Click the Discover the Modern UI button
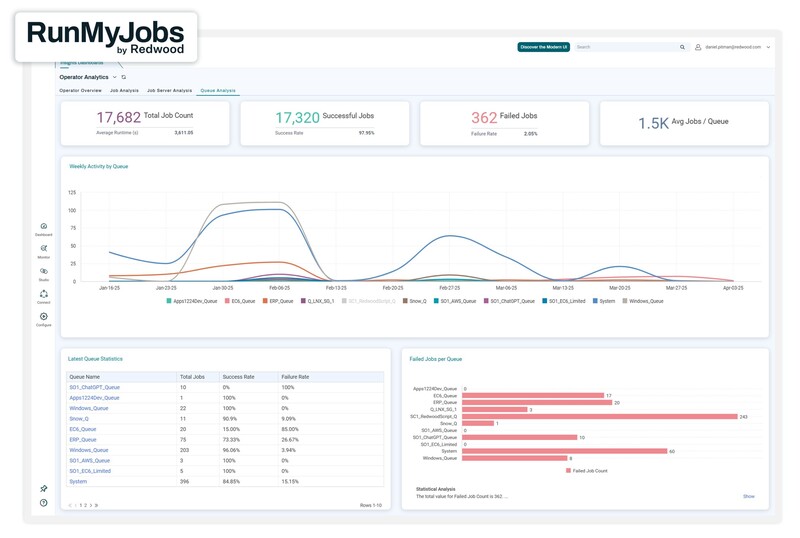Image resolution: width=800 pixels, height=538 pixels. click(x=543, y=47)
